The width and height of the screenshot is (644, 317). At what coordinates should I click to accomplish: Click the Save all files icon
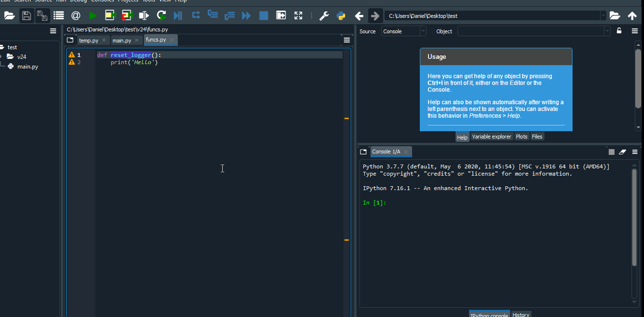[x=43, y=15]
